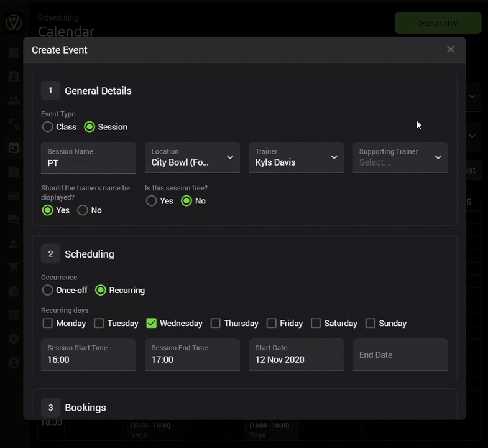
Task: Open the dashboard grid icon in sidebar
Action: pyautogui.click(x=14, y=53)
